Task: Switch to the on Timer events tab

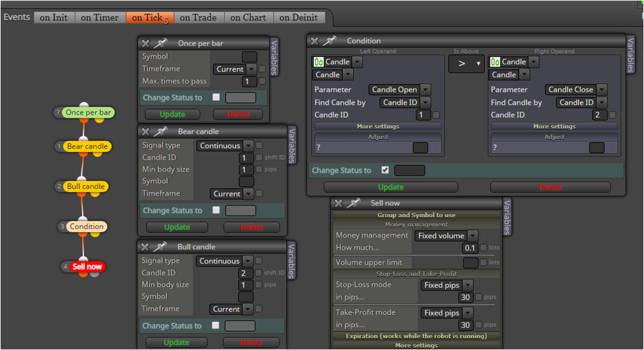Action: tap(100, 18)
